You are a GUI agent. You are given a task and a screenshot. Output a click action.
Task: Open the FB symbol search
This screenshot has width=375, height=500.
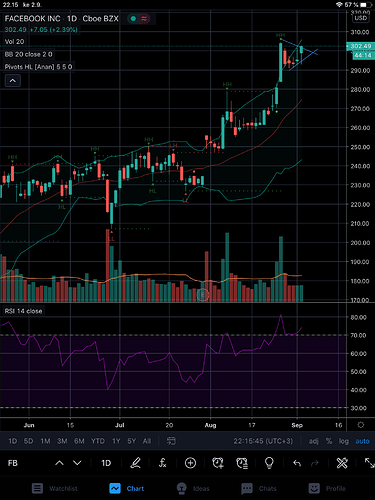(x=13, y=463)
